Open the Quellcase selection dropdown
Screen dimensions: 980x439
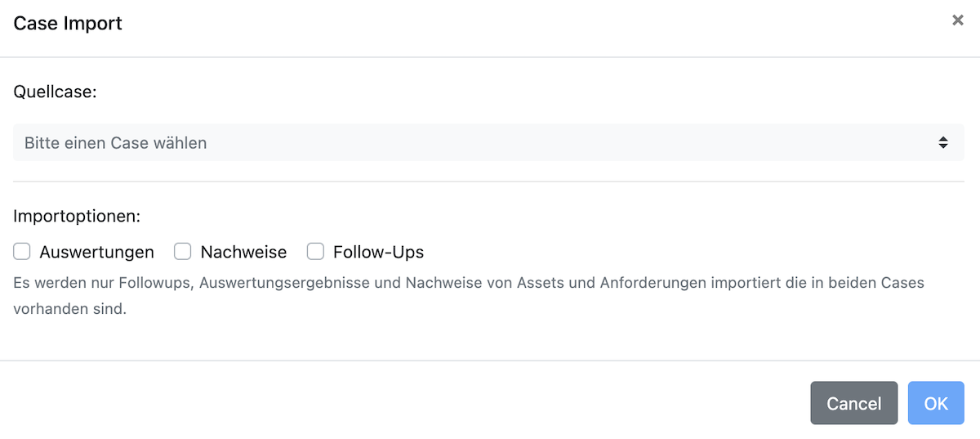488,143
